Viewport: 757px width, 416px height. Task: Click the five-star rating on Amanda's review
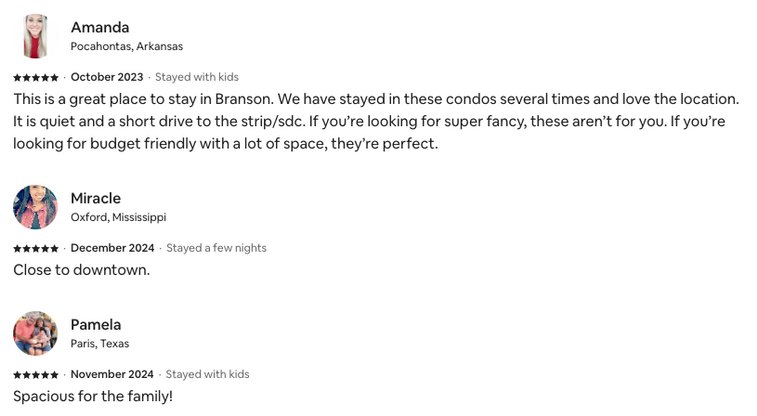pyautogui.click(x=36, y=77)
